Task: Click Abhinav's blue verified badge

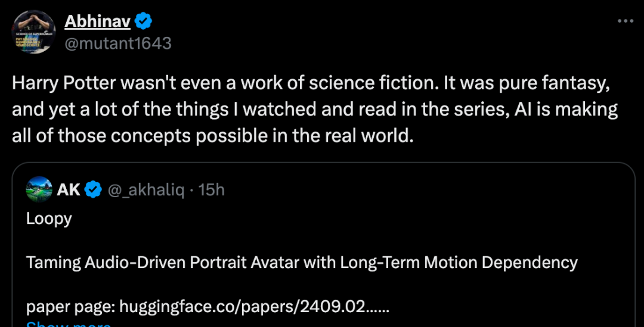Action: 143,22
